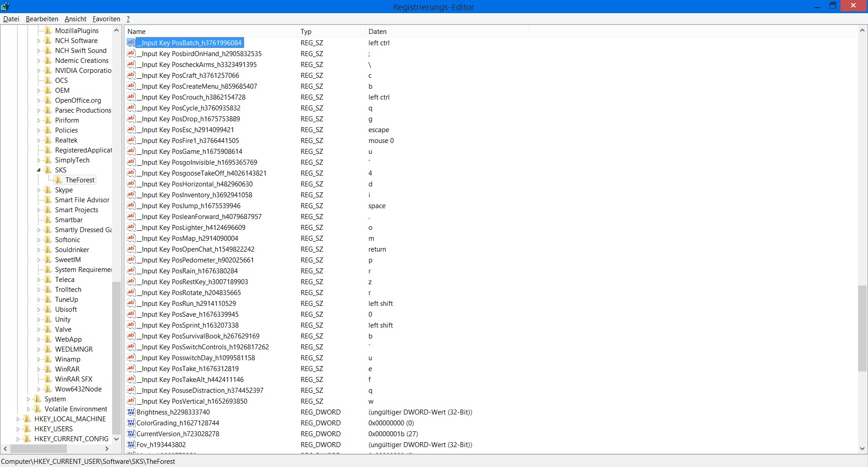Image resolution: width=868 pixels, height=467 pixels.
Task: Click the values list vertical scrollbar thumb
Action: 862,328
